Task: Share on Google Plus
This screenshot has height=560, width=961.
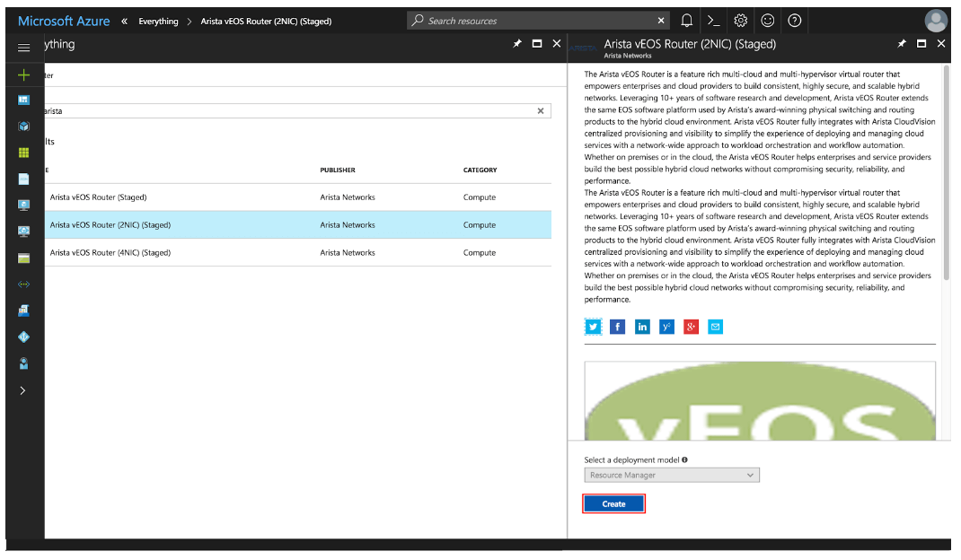Action: [x=691, y=327]
